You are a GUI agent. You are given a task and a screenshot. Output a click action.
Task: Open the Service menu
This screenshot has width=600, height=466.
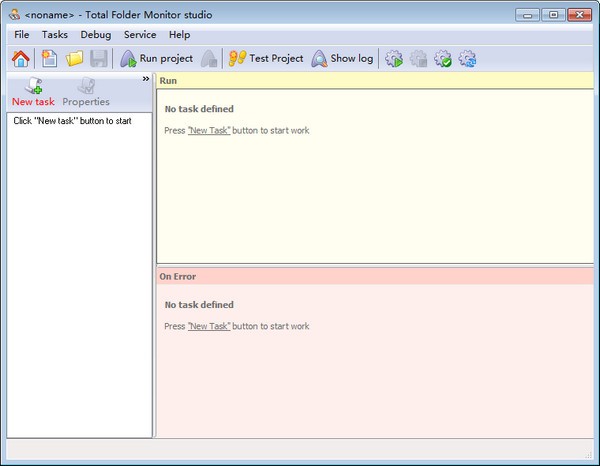click(x=140, y=35)
